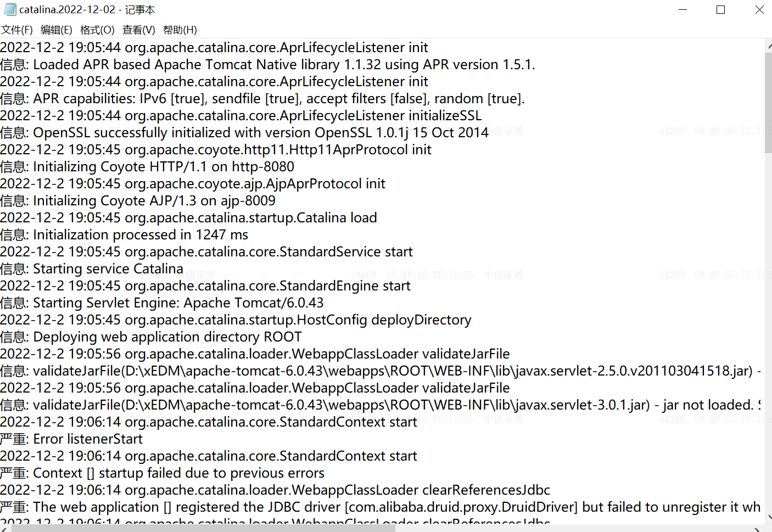This screenshot has width=772, height=532.
Task: Close the catalina log window
Action: (759, 9)
